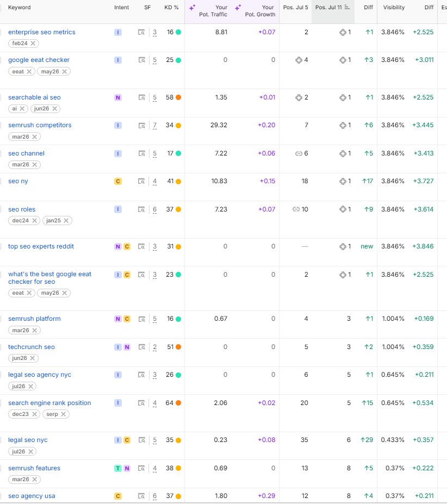The image size is (447, 504).
Task: Open SERP view icon for search engine rank position
Action: [x=141, y=403]
